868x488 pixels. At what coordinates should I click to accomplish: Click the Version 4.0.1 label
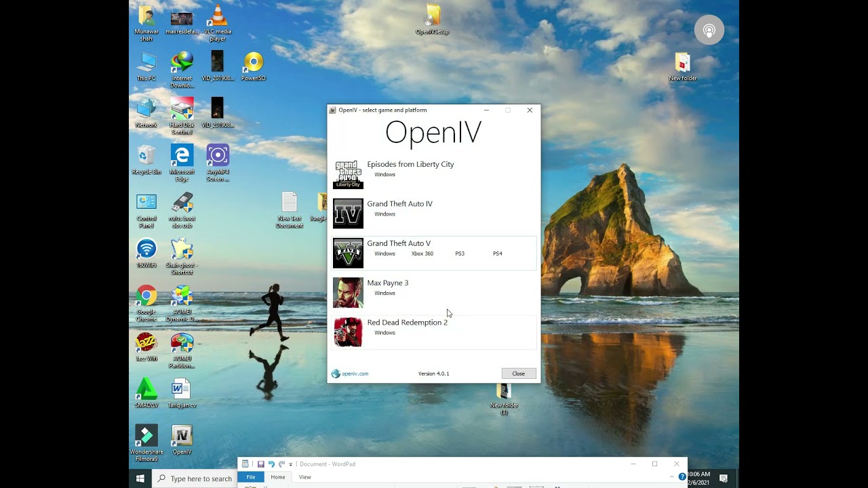tap(433, 373)
